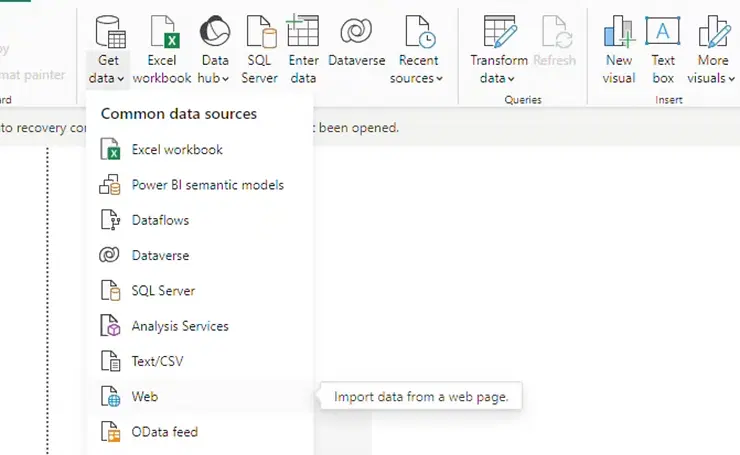Add a New visual

pos(619,33)
